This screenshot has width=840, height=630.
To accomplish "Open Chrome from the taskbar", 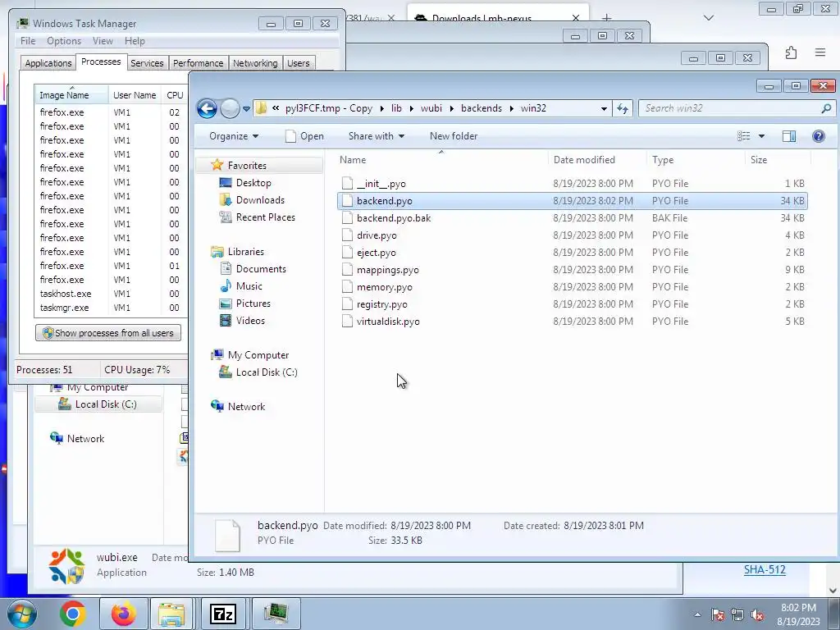I will pos(73,614).
